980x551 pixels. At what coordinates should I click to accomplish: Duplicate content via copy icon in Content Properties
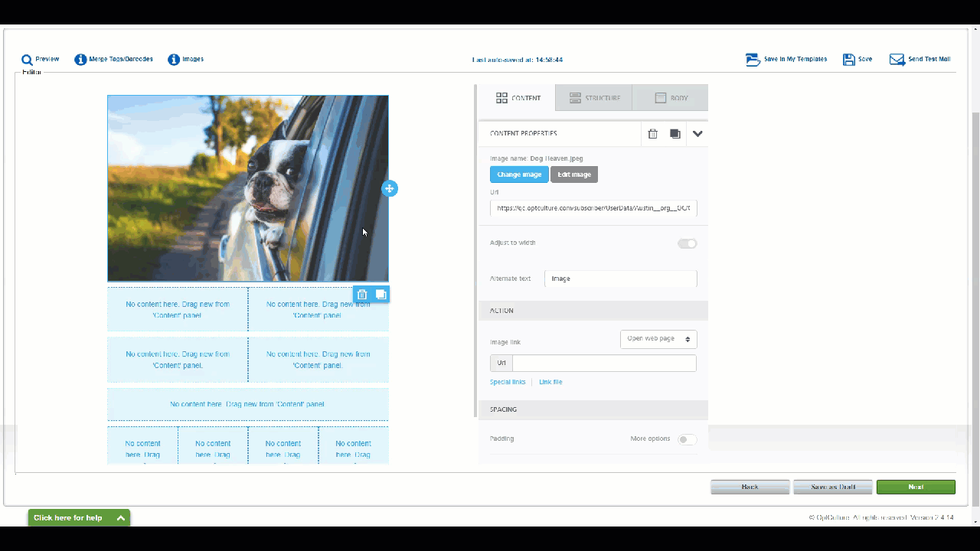pos(675,134)
